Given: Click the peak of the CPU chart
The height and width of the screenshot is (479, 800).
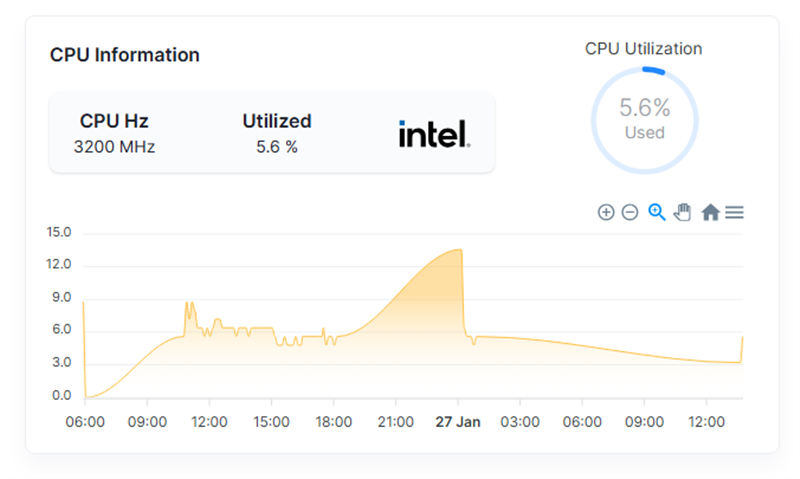Looking at the screenshot, I should coord(460,249).
